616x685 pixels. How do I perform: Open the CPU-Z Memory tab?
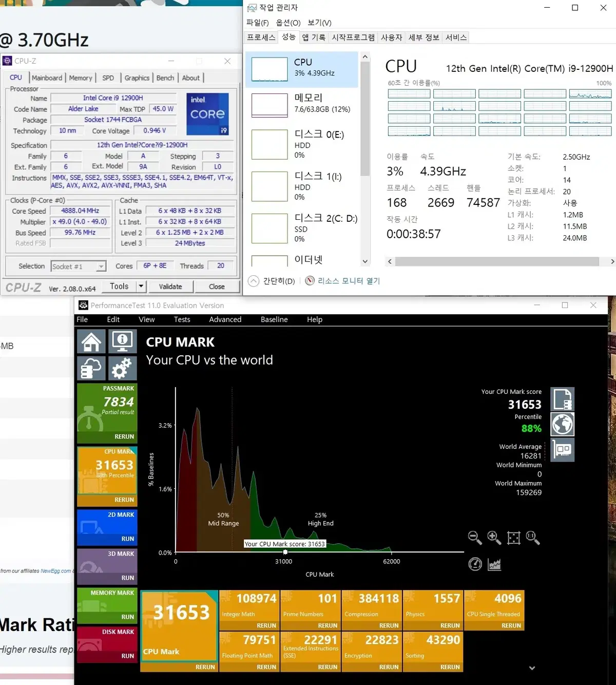point(81,78)
